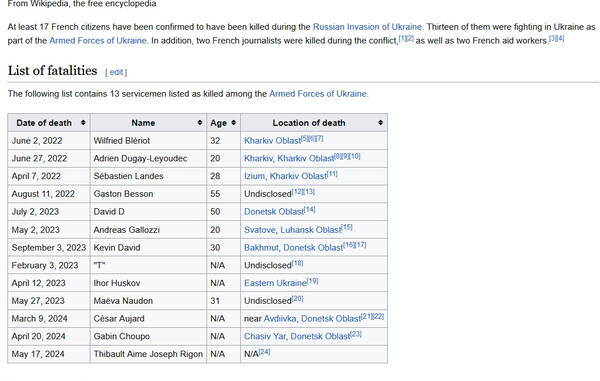Select the name Ihor Huskov
This screenshot has height=381, width=600.
tap(117, 283)
